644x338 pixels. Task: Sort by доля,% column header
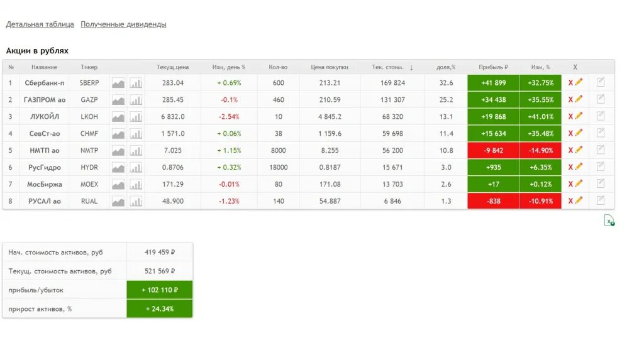(446, 67)
